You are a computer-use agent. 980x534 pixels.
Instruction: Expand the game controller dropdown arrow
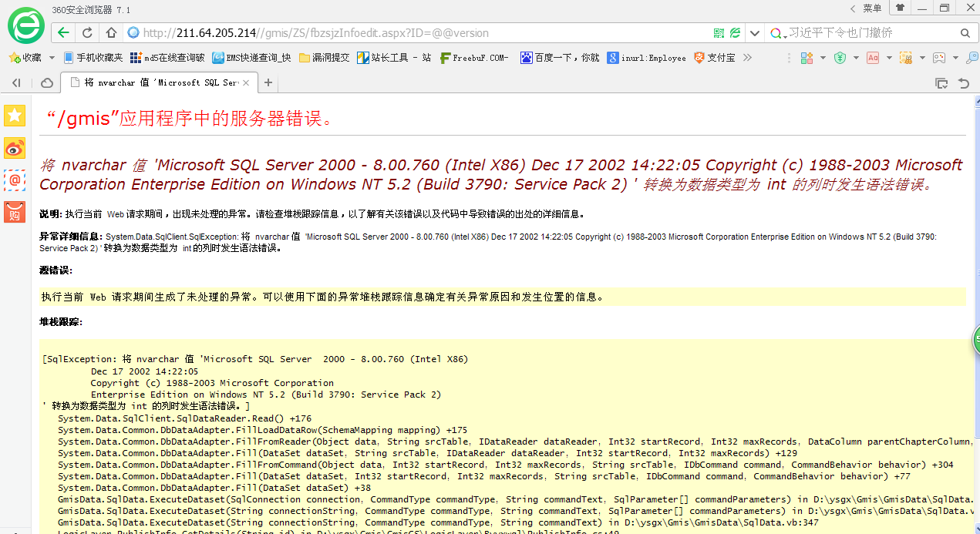955,58
